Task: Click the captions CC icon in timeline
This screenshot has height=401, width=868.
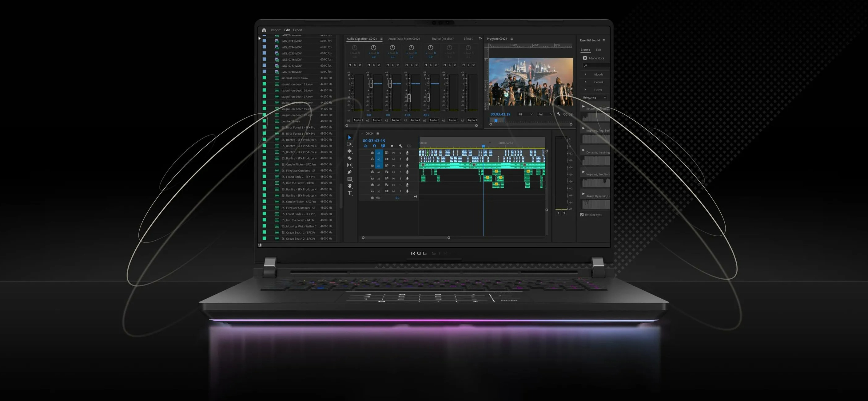Action: (409, 146)
